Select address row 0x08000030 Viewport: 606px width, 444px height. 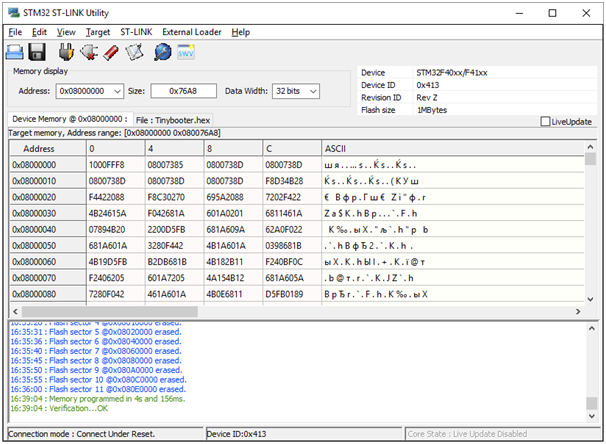48,214
